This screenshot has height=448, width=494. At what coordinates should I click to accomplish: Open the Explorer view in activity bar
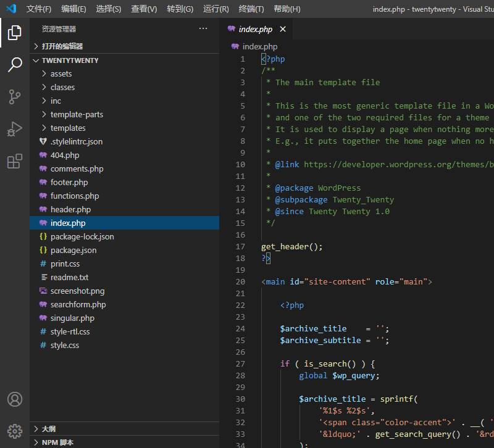click(14, 33)
